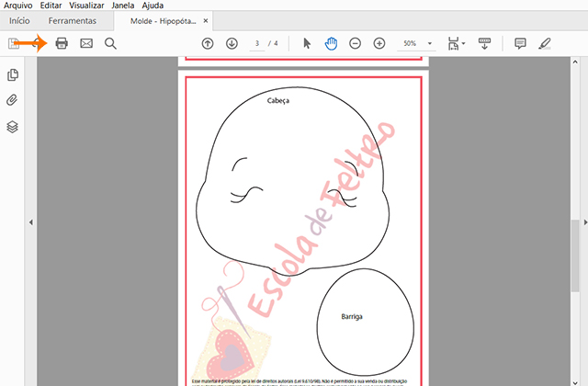Open the page thumbnails panel
588x386 pixels.
[13, 75]
